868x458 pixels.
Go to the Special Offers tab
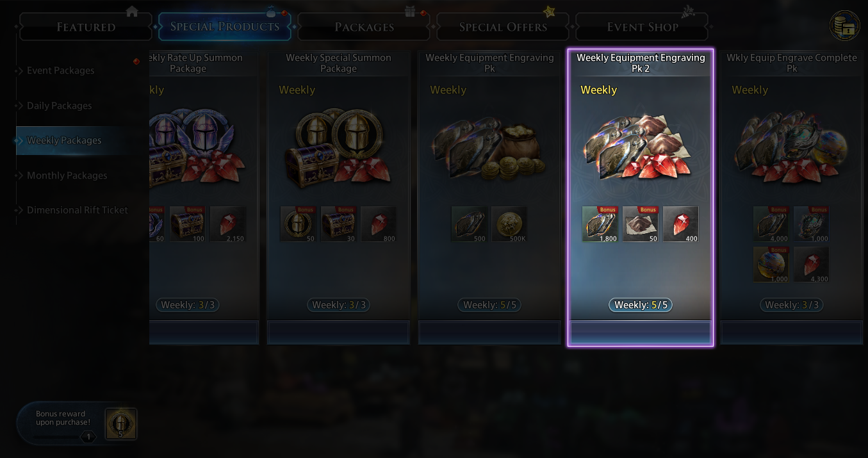[x=504, y=27]
